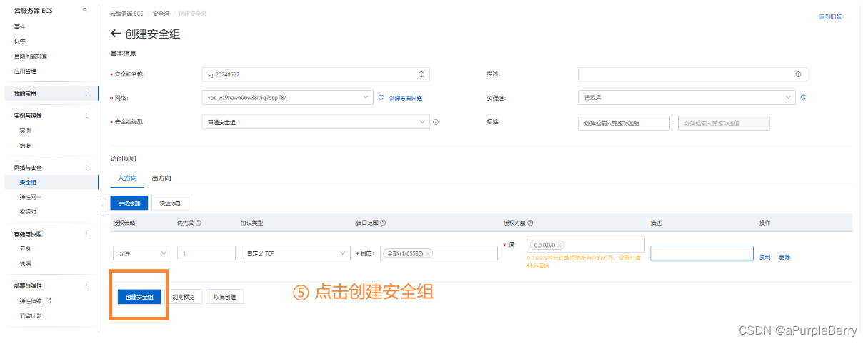Focus the 选择或输入完整标签键 field

coord(624,123)
